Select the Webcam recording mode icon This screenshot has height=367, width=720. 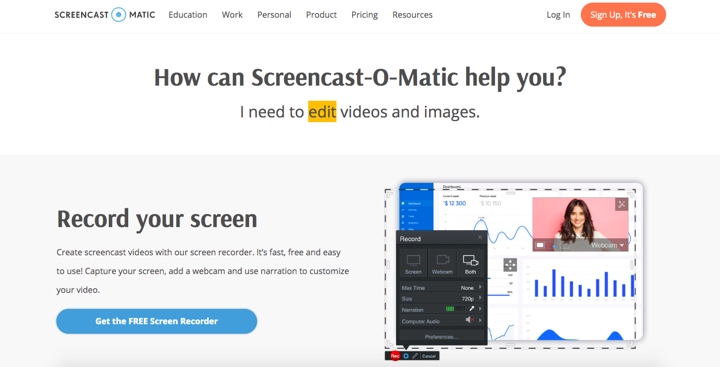443,260
